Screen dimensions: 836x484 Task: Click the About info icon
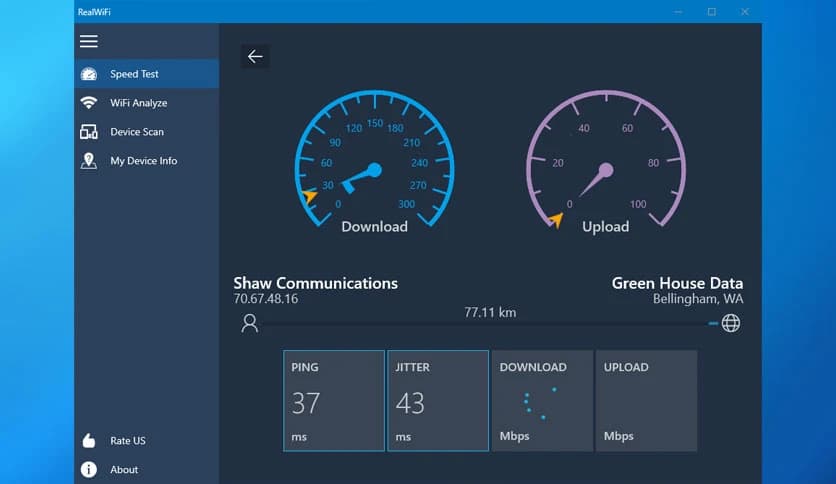pyautogui.click(x=89, y=469)
